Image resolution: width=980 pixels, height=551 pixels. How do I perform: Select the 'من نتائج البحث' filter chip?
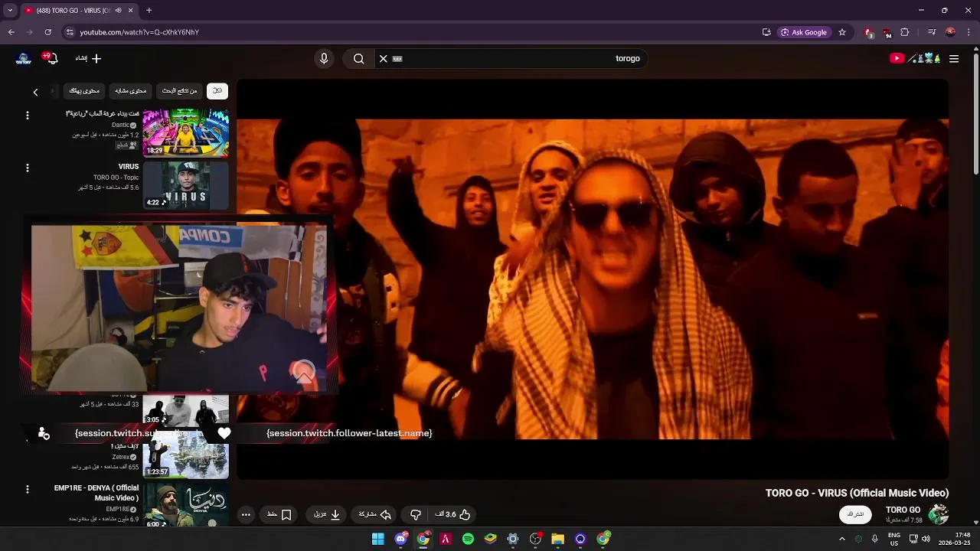(x=179, y=91)
